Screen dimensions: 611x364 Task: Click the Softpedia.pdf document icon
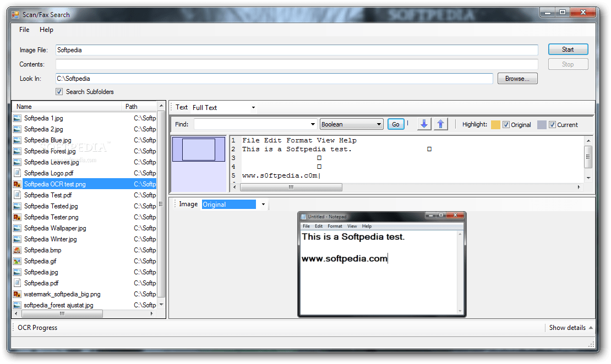(x=17, y=283)
